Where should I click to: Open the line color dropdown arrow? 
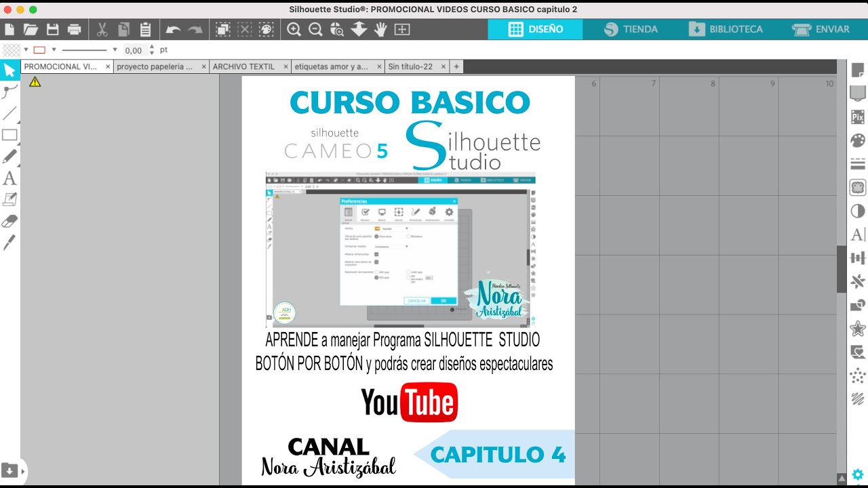[x=54, y=49]
